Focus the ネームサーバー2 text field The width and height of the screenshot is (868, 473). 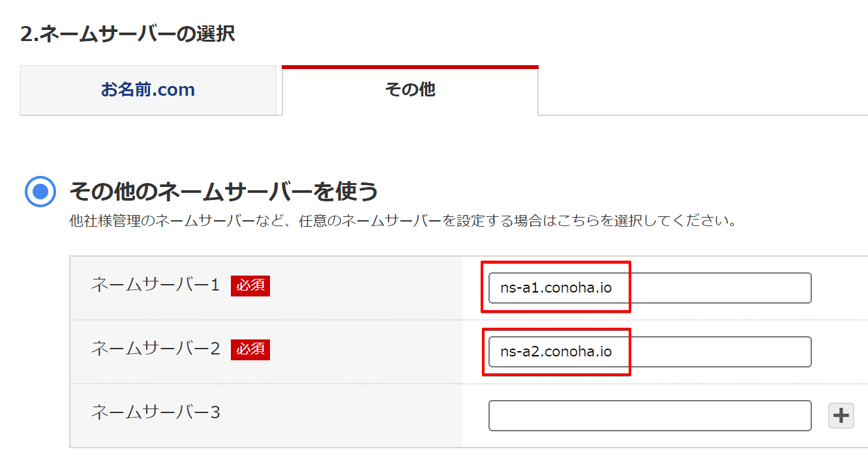pos(649,352)
